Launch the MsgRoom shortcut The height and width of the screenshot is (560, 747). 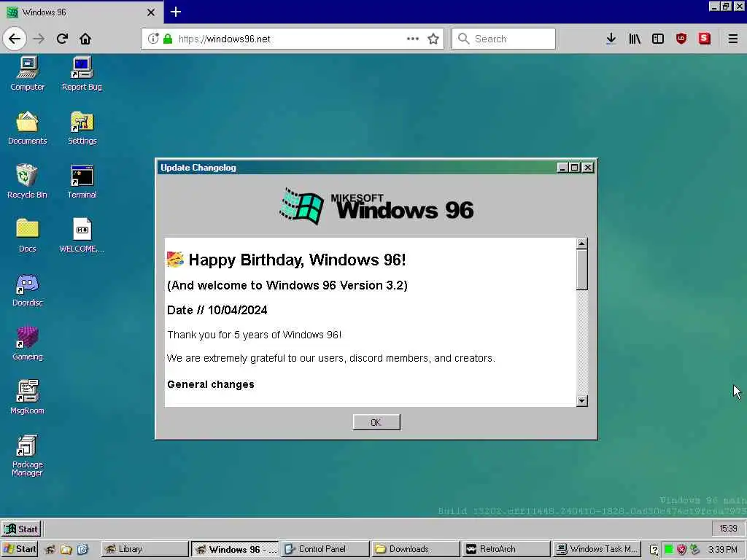coord(28,397)
